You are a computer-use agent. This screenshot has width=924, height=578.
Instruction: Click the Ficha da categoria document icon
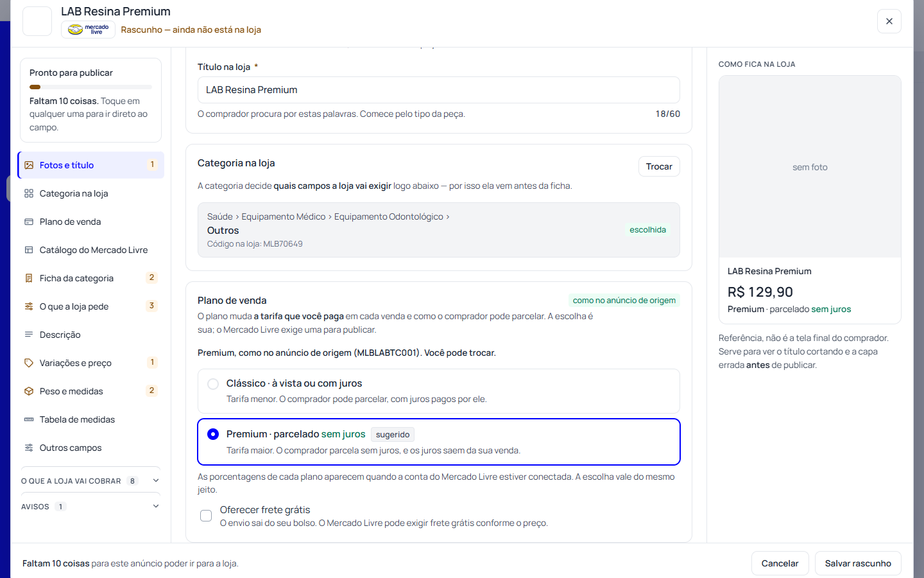pyautogui.click(x=29, y=278)
